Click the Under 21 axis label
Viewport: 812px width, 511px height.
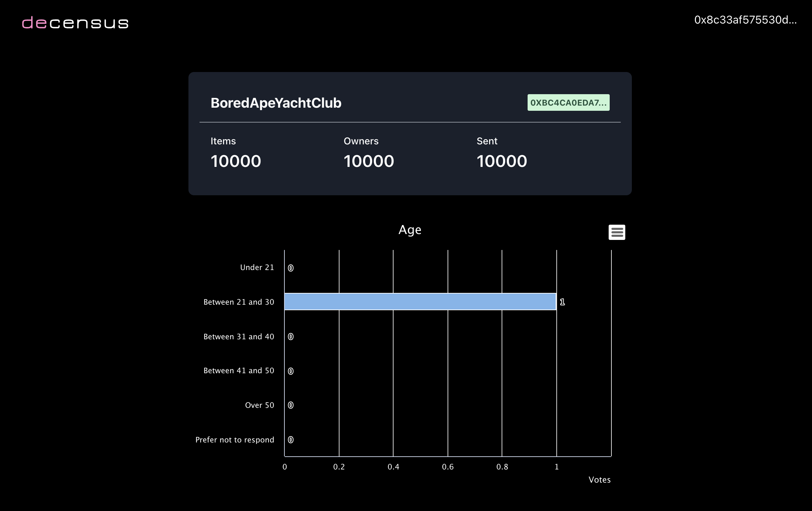(257, 268)
